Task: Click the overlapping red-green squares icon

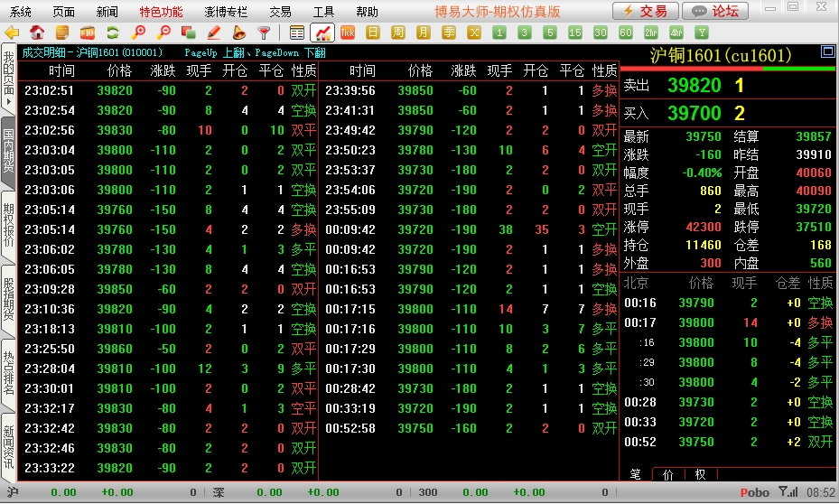Action: coord(189,33)
